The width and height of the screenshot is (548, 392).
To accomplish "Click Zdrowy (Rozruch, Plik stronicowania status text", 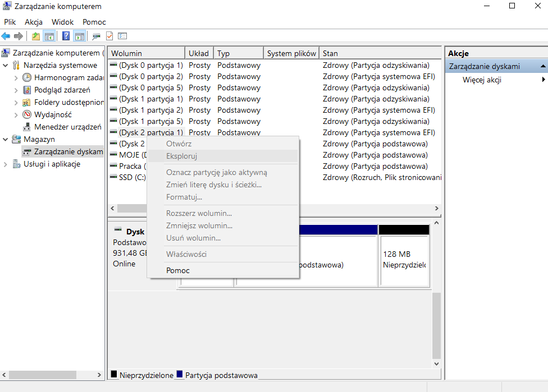I will [382, 177].
